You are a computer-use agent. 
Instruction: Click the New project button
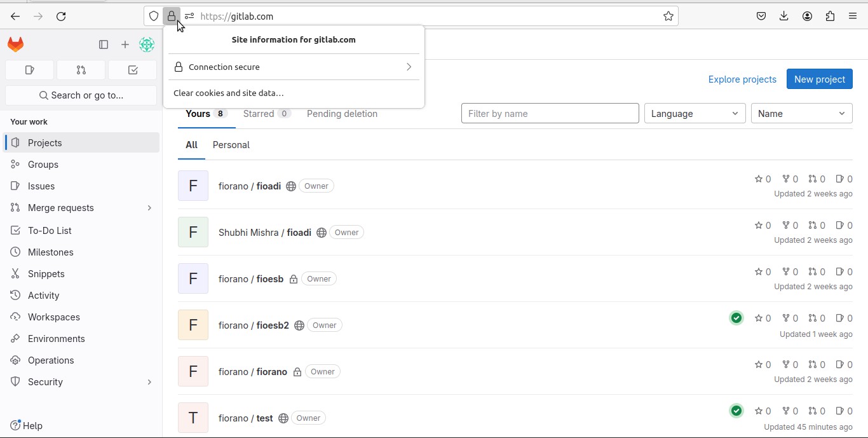[x=820, y=79]
